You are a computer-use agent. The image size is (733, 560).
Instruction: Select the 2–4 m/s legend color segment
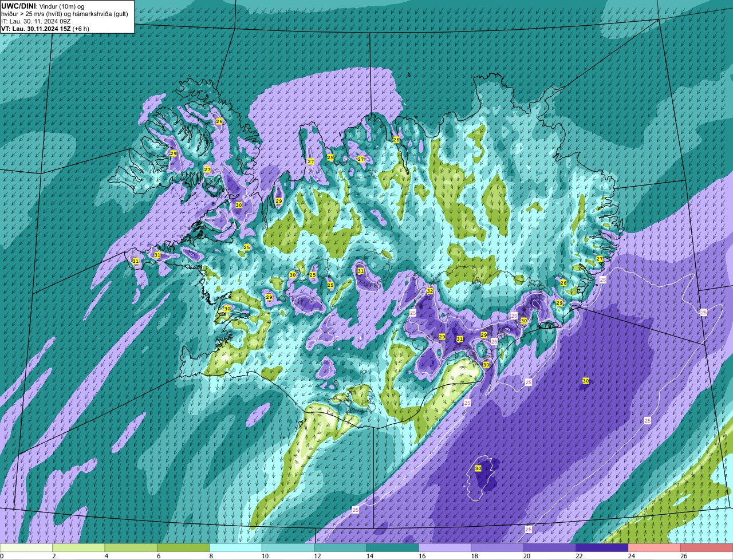tap(78, 548)
